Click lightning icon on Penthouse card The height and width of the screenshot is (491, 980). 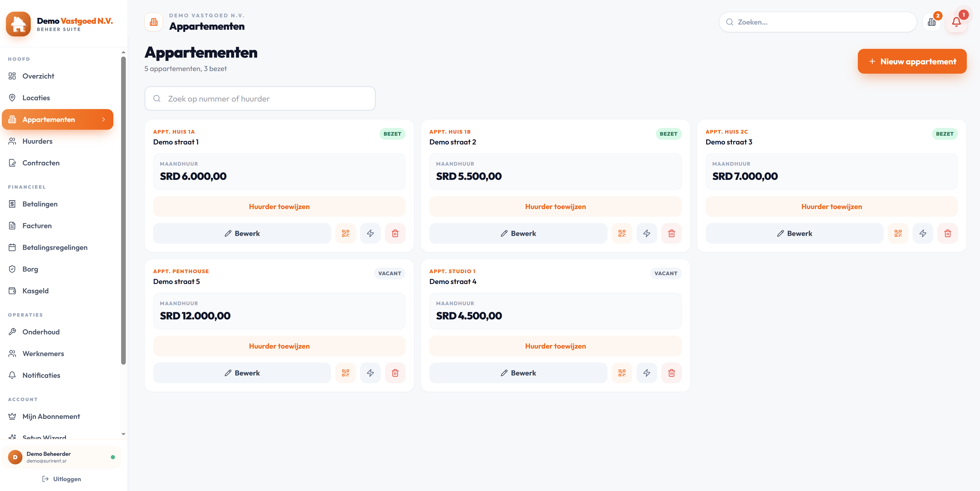click(371, 373)
